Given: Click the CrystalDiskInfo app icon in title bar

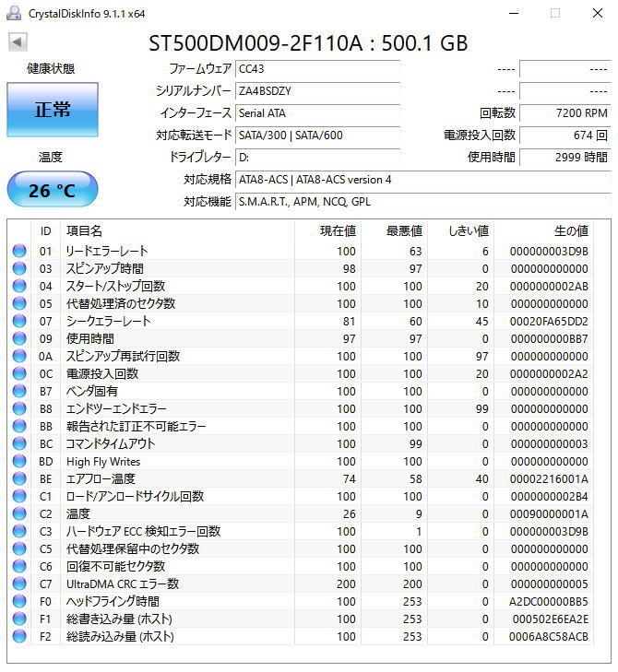Looking at the screenshot, I should click(x=14, y=13).
